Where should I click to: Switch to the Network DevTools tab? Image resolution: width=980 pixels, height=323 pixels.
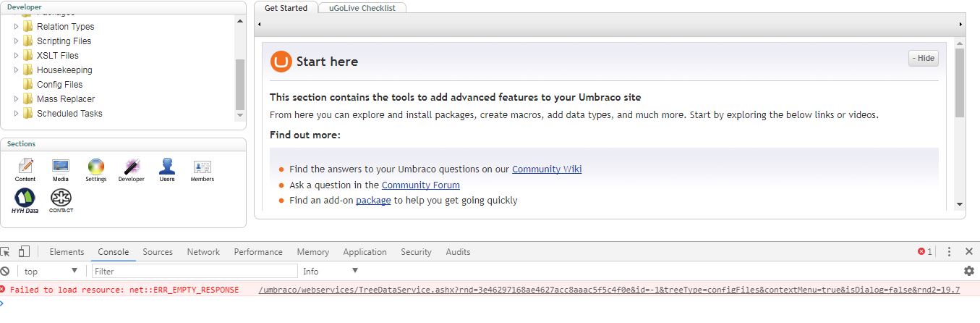(x=203, y=252)
